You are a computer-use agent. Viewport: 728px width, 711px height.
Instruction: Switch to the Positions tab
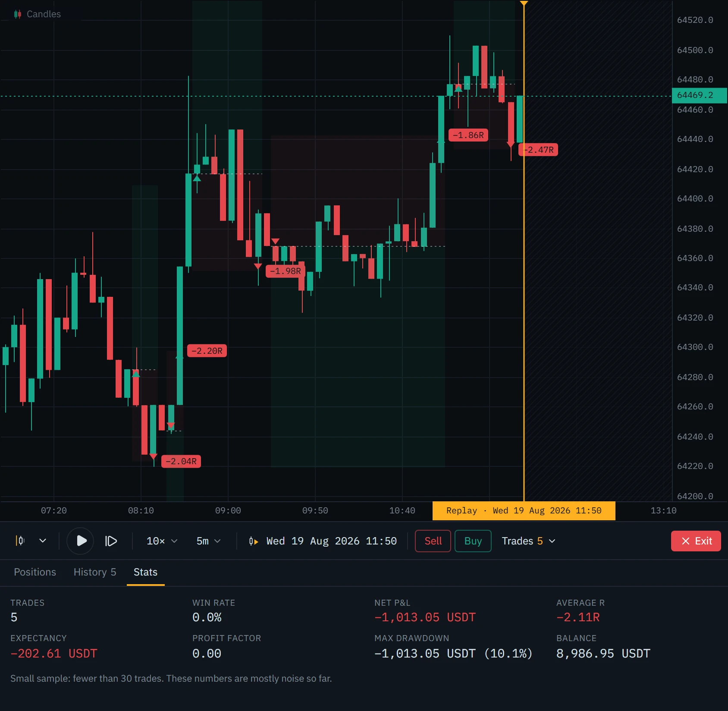coord(35,572)
